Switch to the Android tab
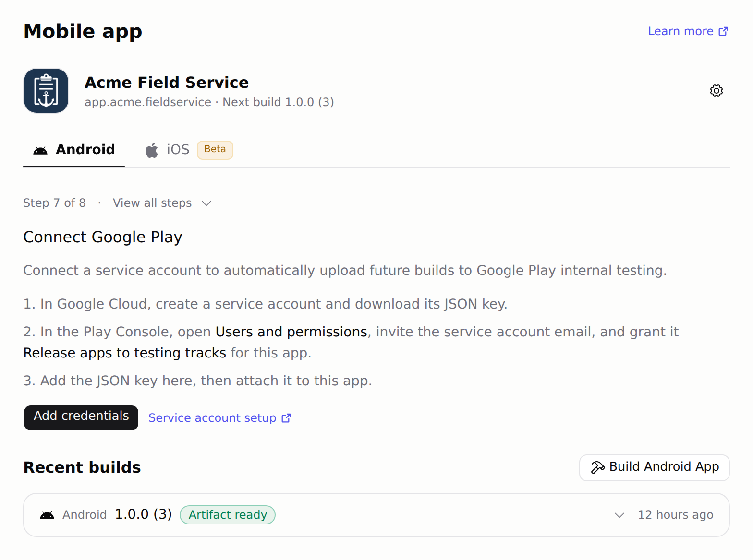Screen dimensions: 753x560 [x=74, y=150]
